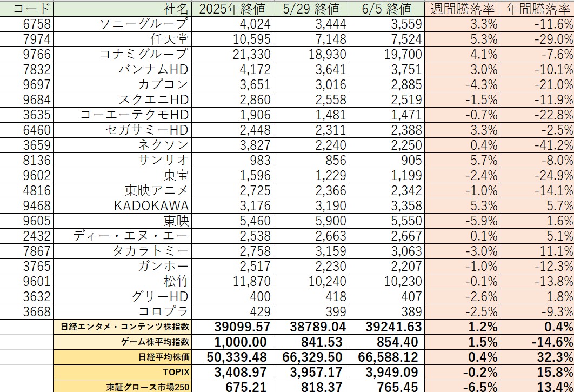Click the 松竹 cell
Image resolution: width=574 pixels, height=392 pixels.
tap(122, 281)
